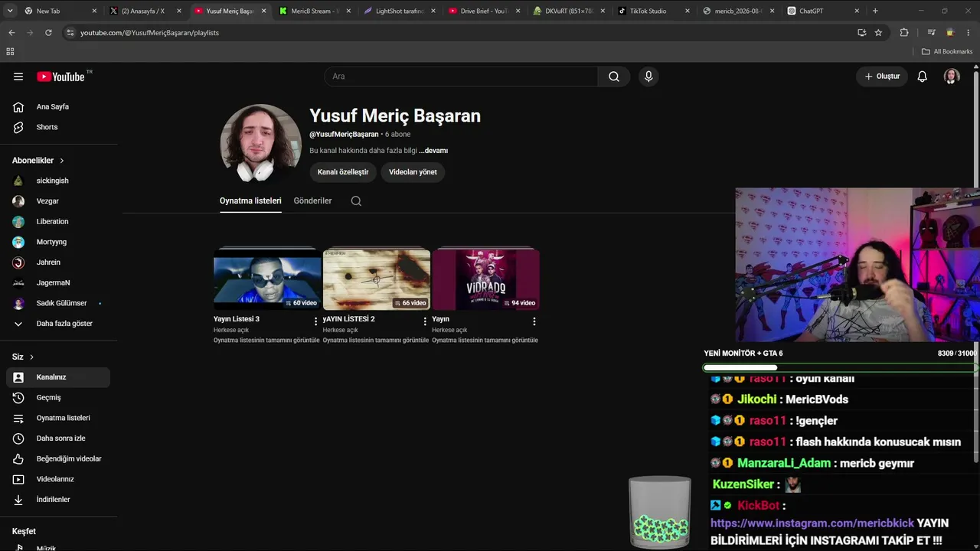The width and height of the screenshot is (980, 551).
Task: View full playlist link under yAYIN LİSTESİ 2
Action: [x=376, y=340]
